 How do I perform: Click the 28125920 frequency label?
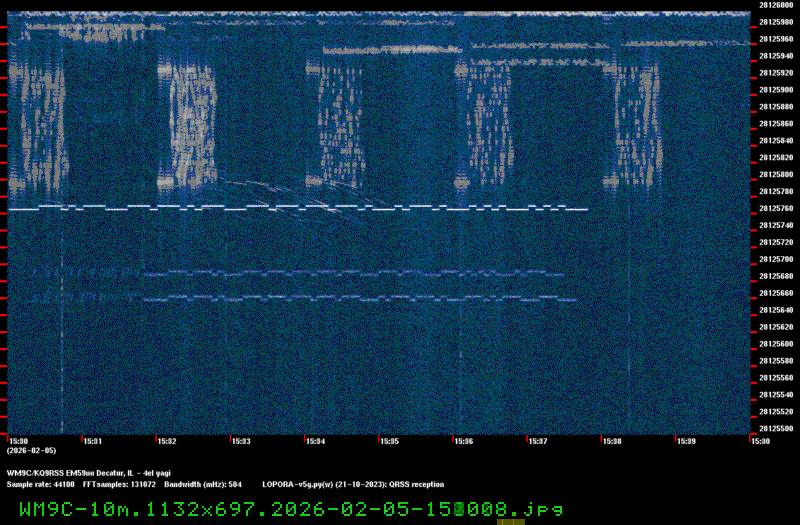(x=776, y=73)
